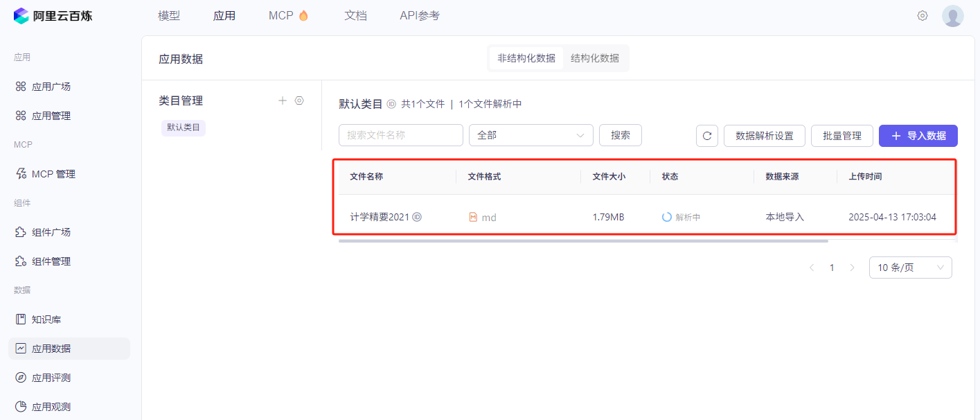Click the refresh file list icon
Screen dimensions: 980x420
[x=706, y=136]
